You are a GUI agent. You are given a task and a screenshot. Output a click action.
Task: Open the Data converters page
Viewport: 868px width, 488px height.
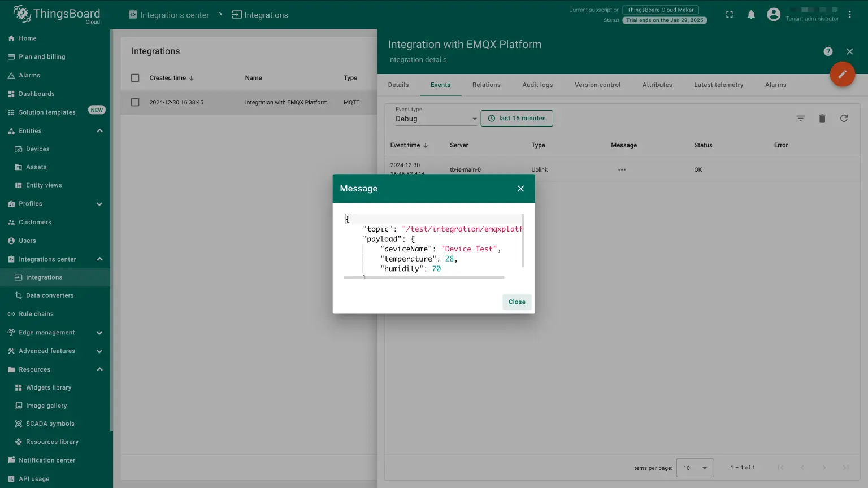pyautogui.click(x=49, y=295)
